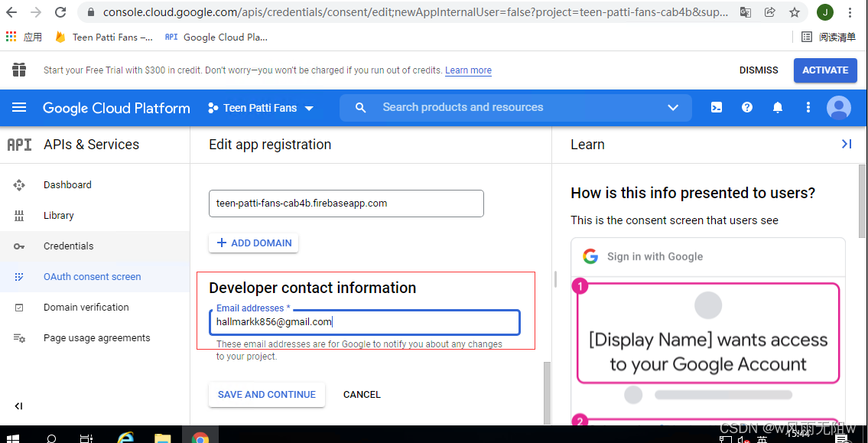Select Domain verification in sidebar
Screen dimensions: 868x443
point(86,308)
